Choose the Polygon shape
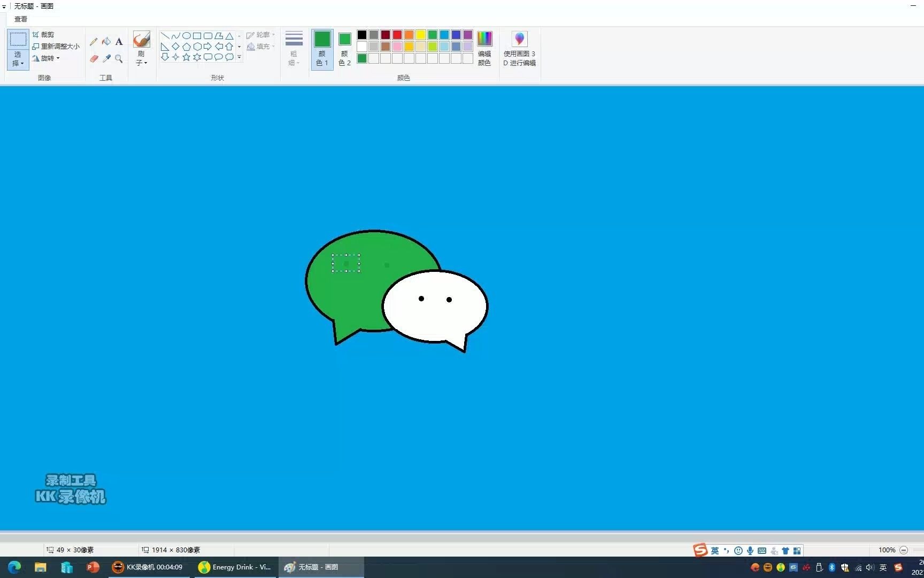The width and height of the screenshot is (924, 578). point(218,36)
